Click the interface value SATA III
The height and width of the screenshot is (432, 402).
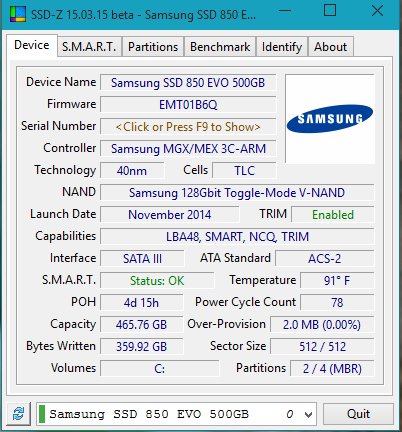pos(142,259)
